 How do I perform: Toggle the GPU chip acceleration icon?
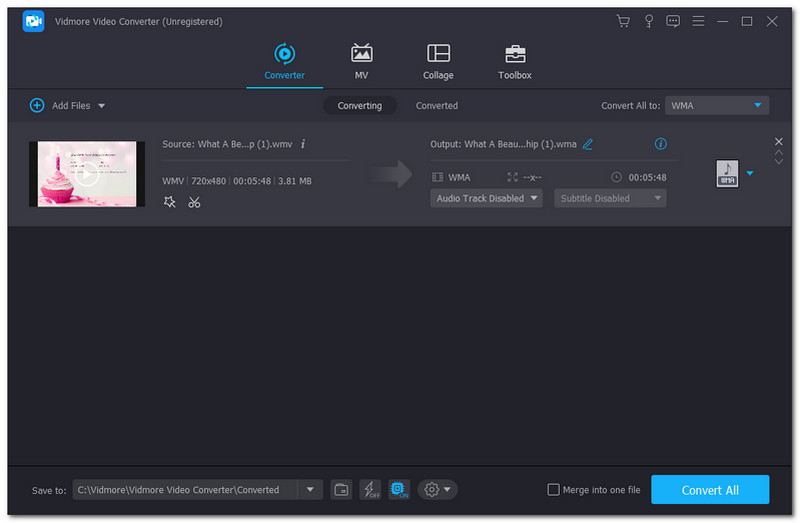pos(399,489)
